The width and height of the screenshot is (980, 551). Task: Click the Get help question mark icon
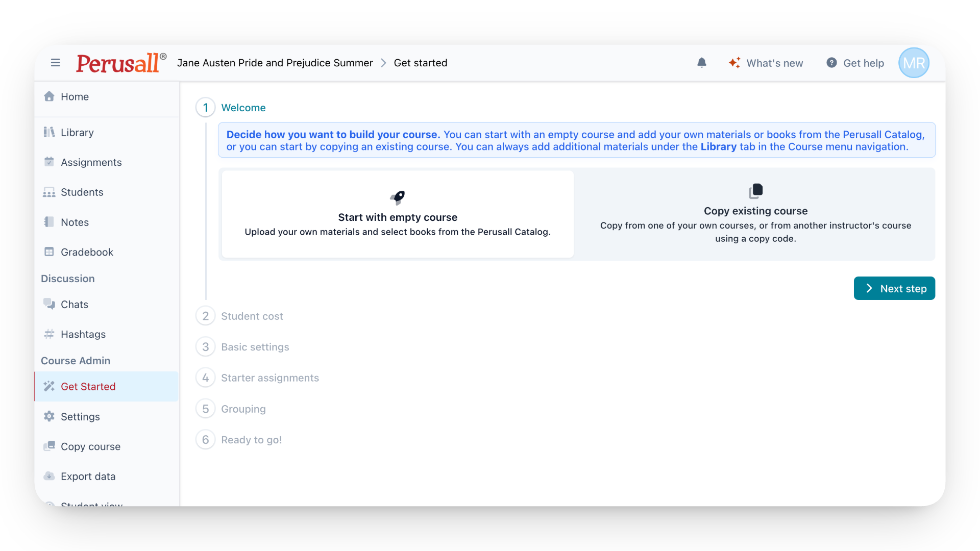point(831,63)
